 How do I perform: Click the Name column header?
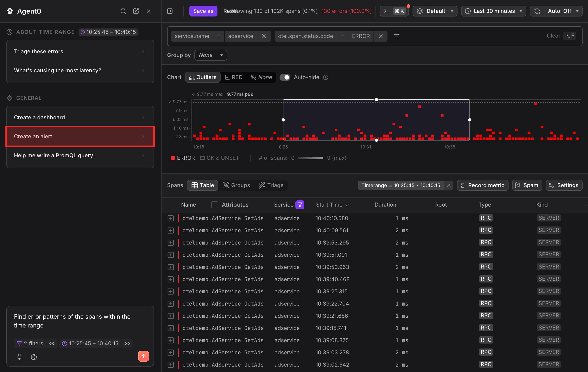pyautogui.click(x=188, y=205)
